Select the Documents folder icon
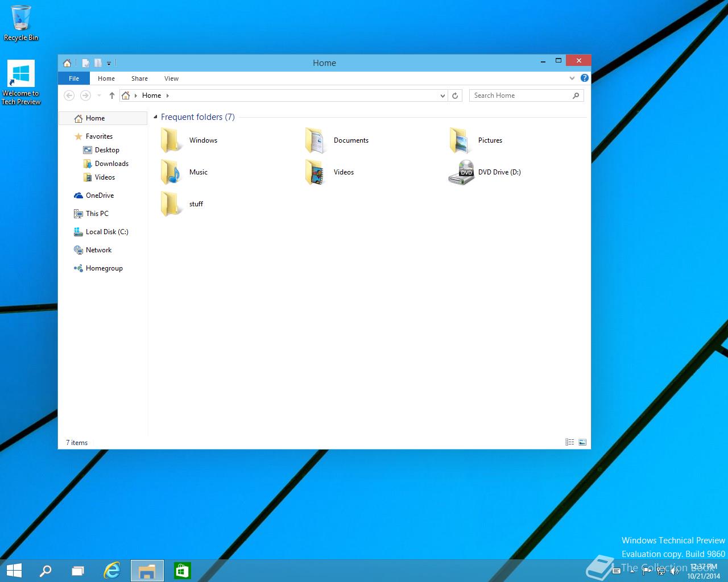The height and width of the screenshot is (582, 728). pyautogui.click(x=316, y=140)
